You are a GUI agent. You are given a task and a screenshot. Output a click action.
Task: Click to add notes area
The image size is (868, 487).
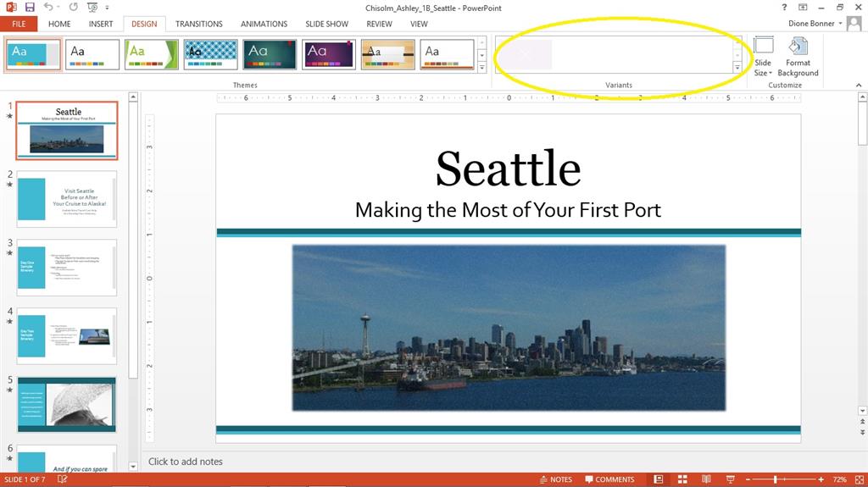186,462
